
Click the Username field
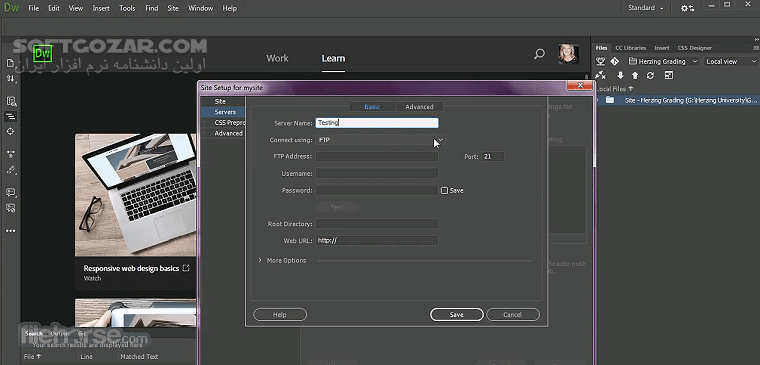click(377, 174)
